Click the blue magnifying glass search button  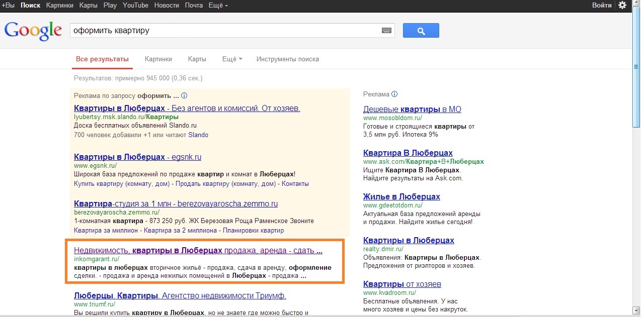pyautogui.click(x=421, y=31)
